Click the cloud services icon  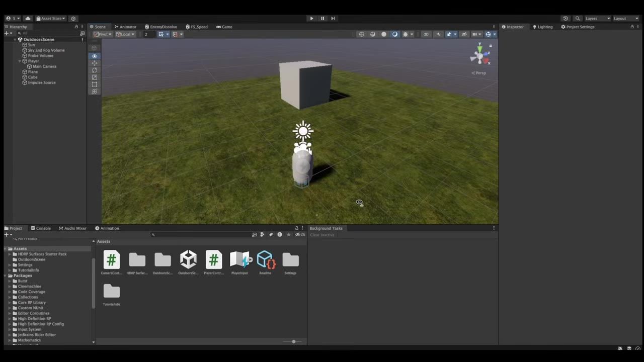pyautogui.click(x=28, y=19)
